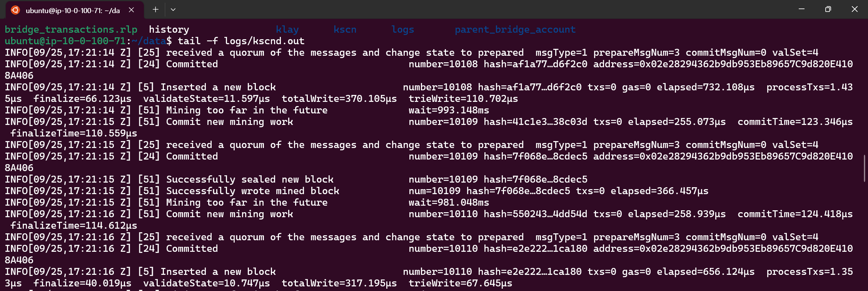
Task: Click the klay directory name
Action: 288,29
